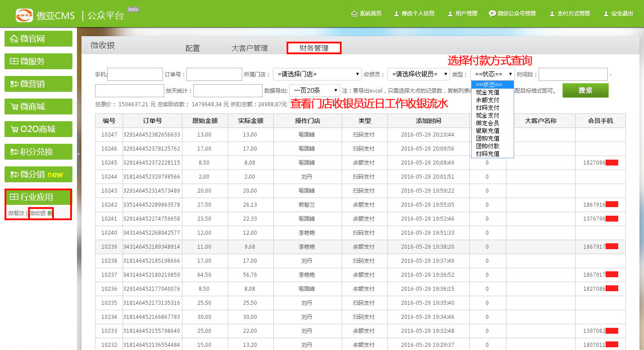Viewport: 644px width, 350px height.
Task: Switch to the 大客户管理 tab
Action: 249,48
